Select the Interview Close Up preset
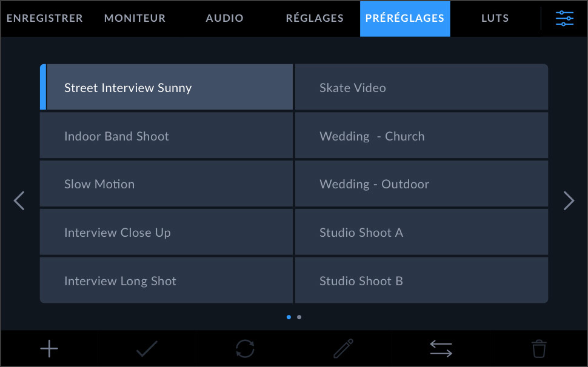The width and height of the screenshot is (588, 367). (x=166, y=232)
